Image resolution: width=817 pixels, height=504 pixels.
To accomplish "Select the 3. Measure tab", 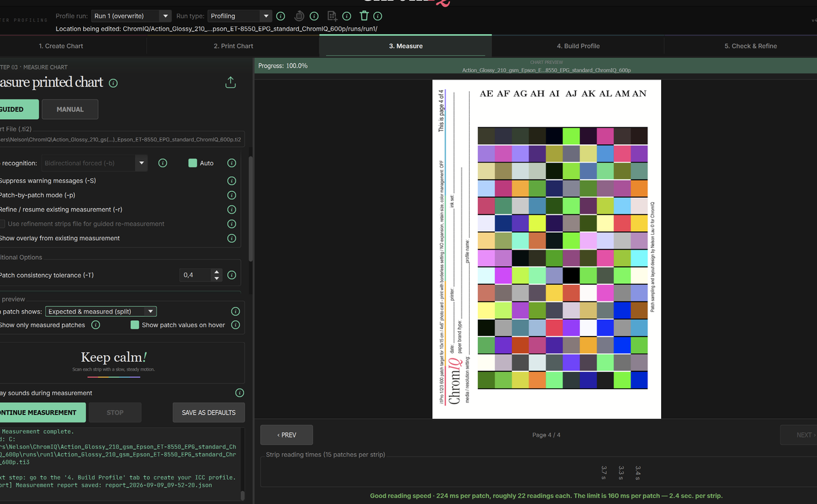I will [x=406, y=46].
